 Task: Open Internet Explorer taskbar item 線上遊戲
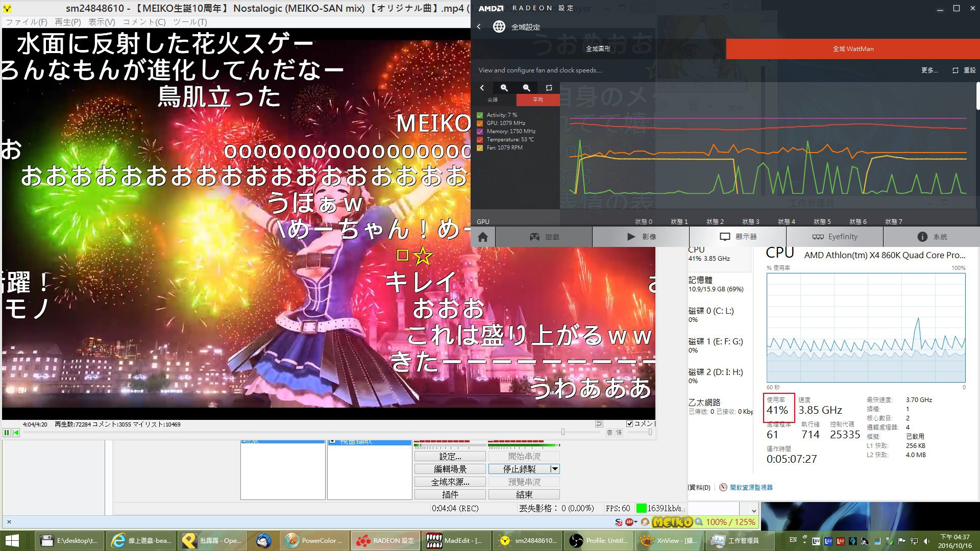tap(142, 541)
